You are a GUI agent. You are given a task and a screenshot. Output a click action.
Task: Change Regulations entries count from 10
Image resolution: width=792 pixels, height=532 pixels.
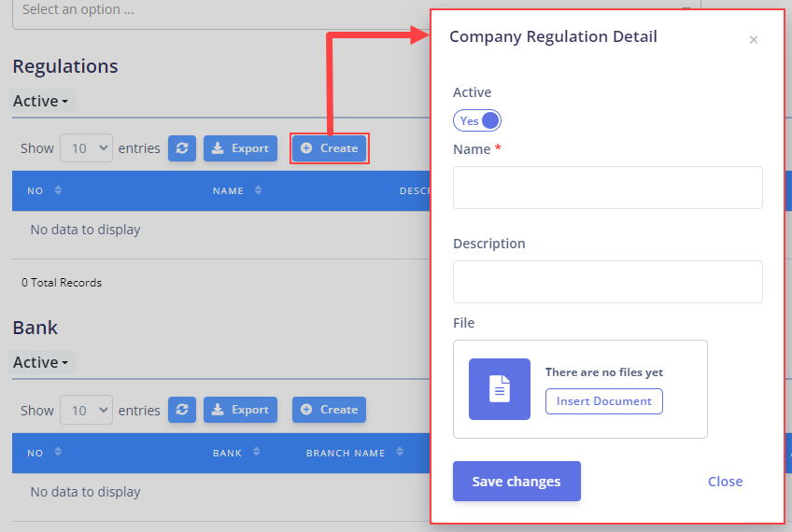pyautogui.click(x=86, y=148)
